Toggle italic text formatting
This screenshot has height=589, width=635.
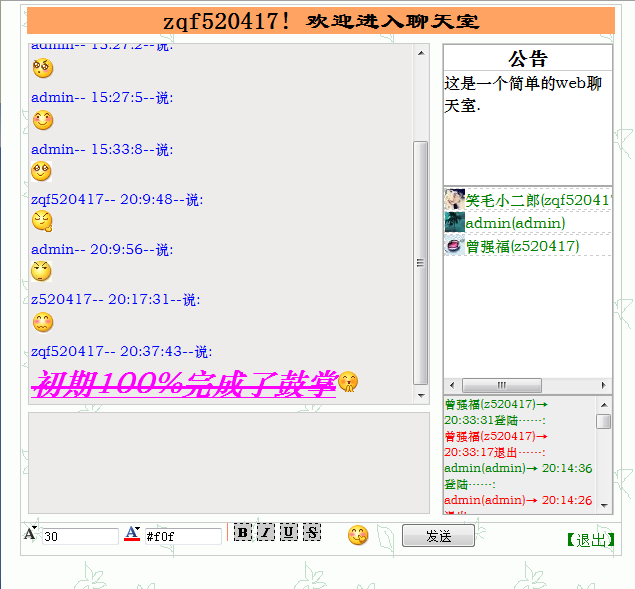point(265,532)
